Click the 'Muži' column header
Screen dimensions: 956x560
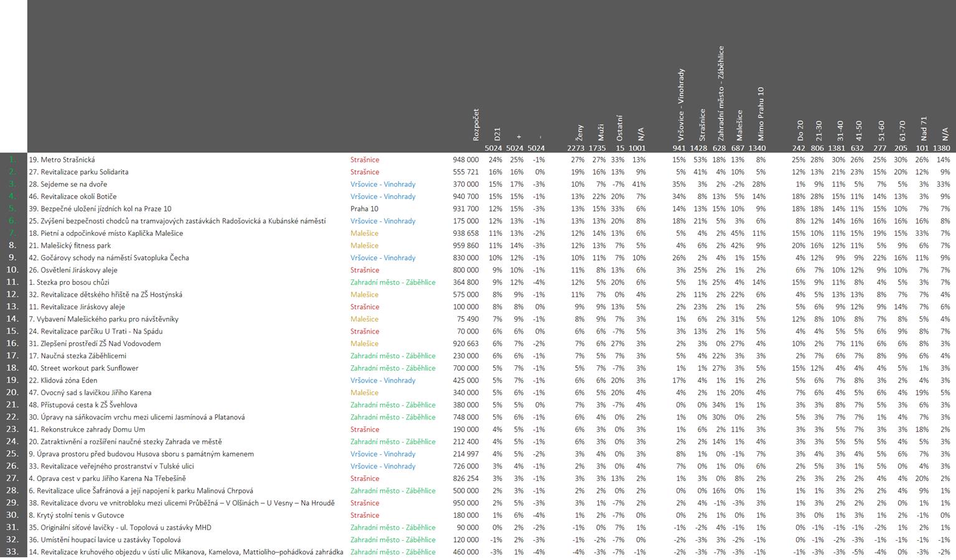click(601, 133)
